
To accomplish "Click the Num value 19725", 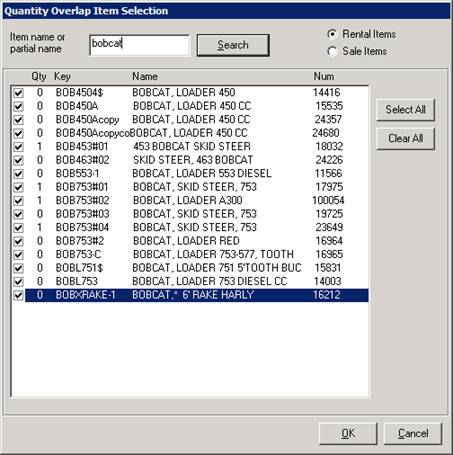I will 329,214.
